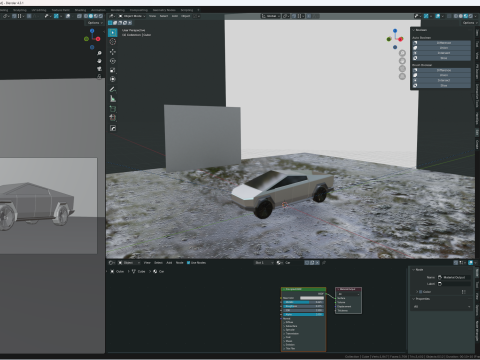This screenshot has width=480, height=360.
Task: Select the Annotate tool
Action: 113,89
